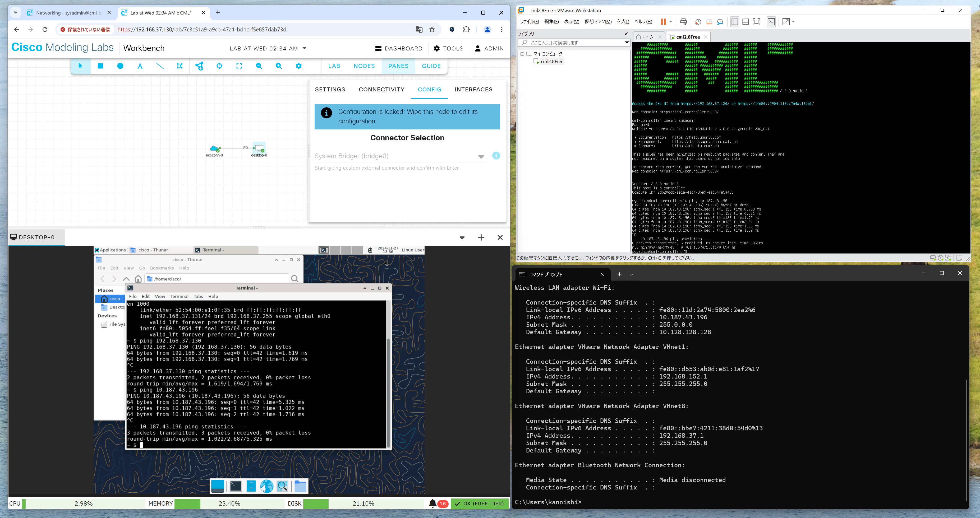The width and height of the screenshot is (980, 518).
Task: Open the notifications bell with 16 alerts
Action: (433, 503)
